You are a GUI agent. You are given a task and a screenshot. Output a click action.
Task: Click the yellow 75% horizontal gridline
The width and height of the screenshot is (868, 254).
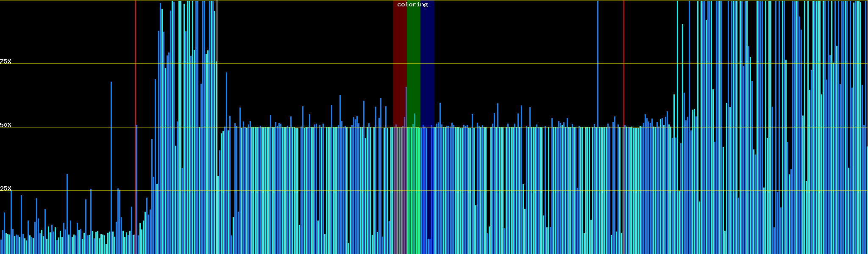pos(297,64)
